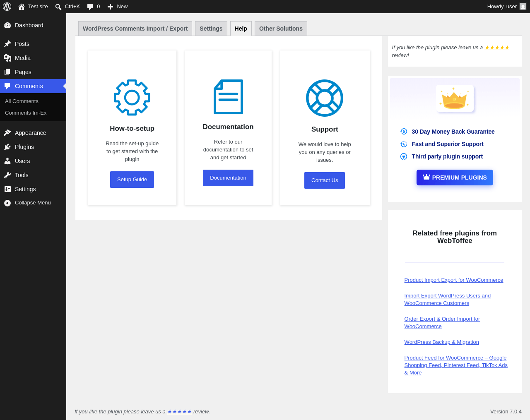Image resolution: width=530 pixels, height=420 pixels.
Task: Click the Dashboard gauge icon in sidebar
Action: point(7,25)
